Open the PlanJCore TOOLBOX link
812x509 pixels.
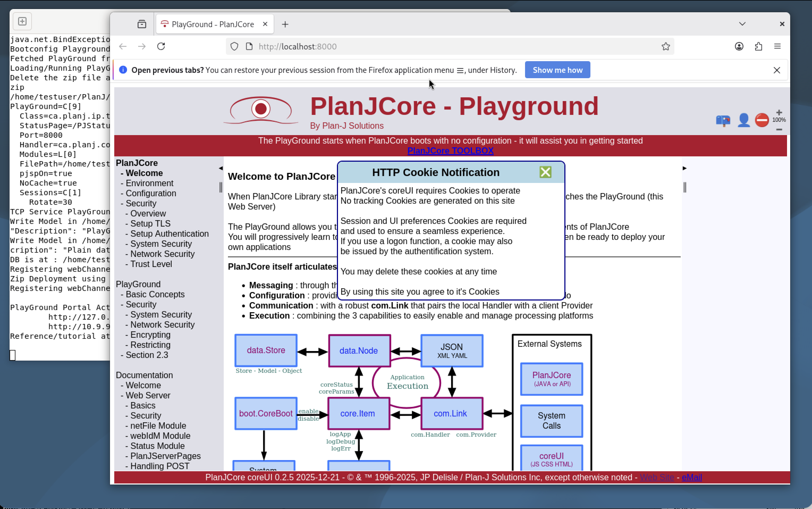pos(450,151)
